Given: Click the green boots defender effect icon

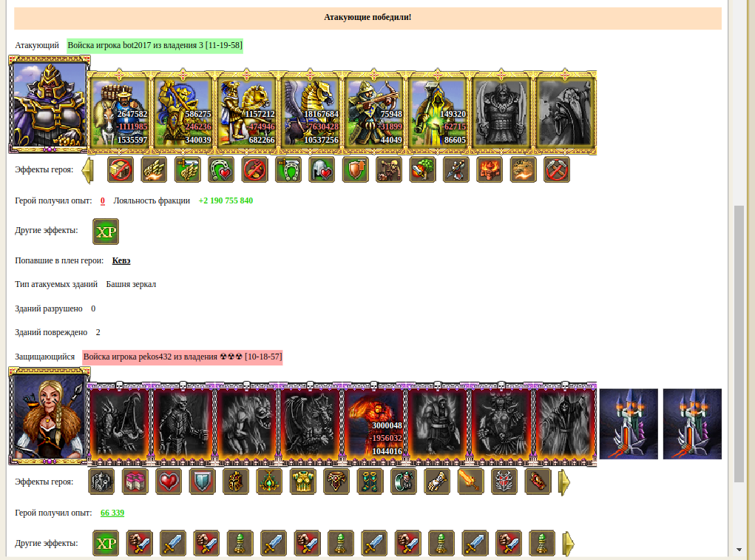Looking at the screenshot, I should point(370,482).
